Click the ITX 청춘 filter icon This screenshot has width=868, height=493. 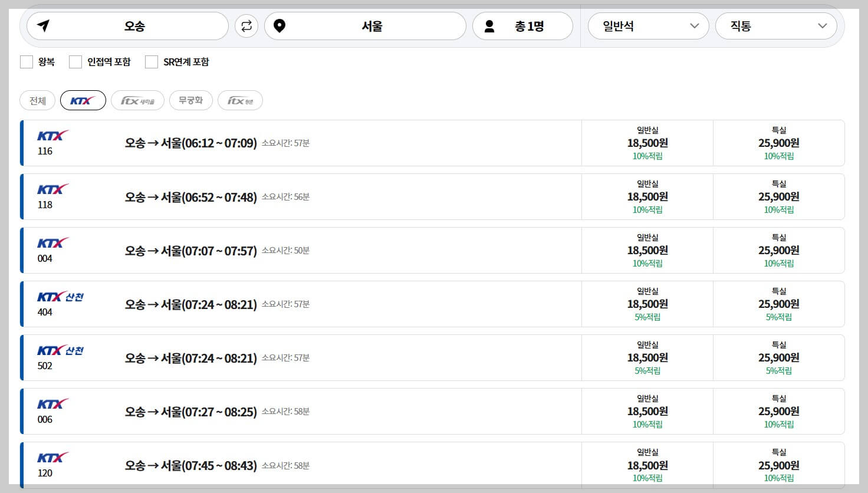[x=240, y=100]
